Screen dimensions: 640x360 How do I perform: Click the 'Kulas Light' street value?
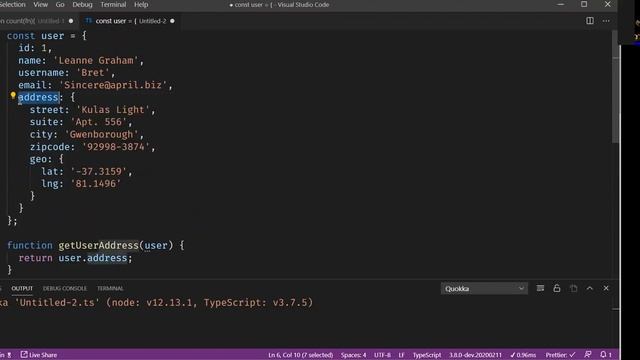113,110
